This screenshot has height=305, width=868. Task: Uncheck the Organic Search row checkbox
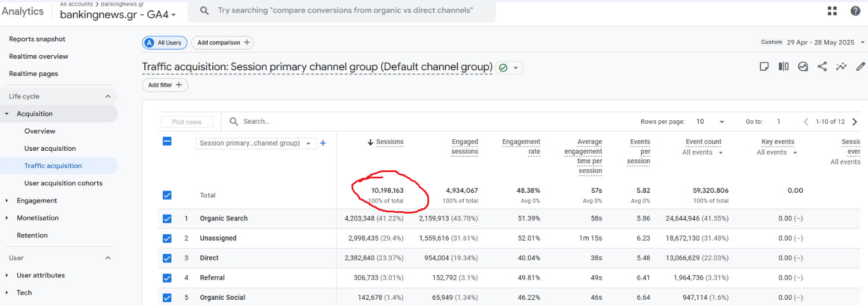click(167, 219)
